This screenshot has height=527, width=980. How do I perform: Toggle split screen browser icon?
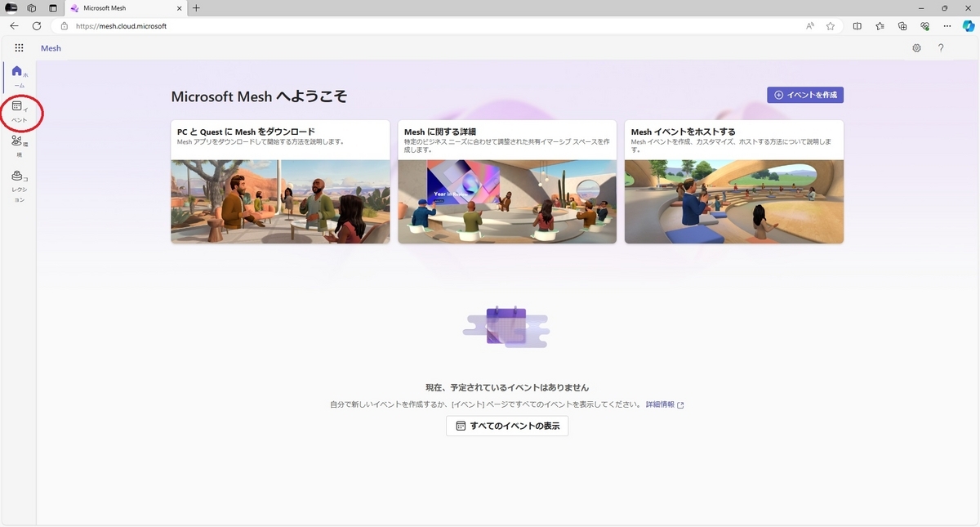point(857,26)
